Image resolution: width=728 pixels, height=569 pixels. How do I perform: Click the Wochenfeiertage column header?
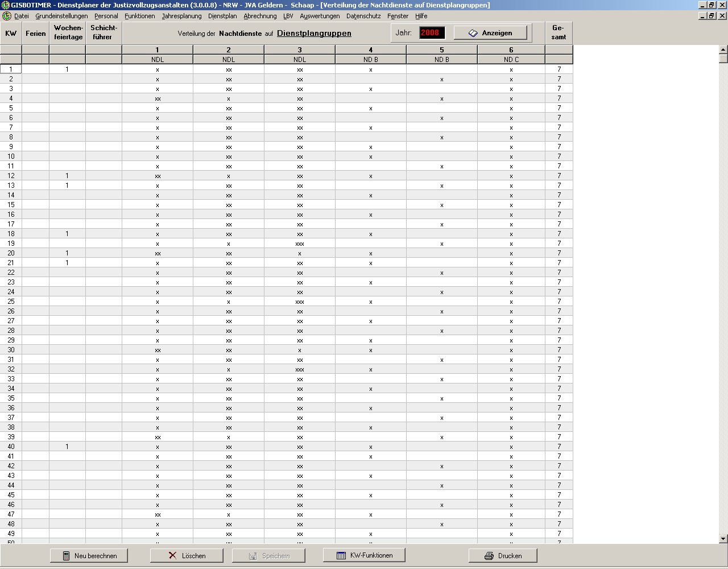(68, 32)
